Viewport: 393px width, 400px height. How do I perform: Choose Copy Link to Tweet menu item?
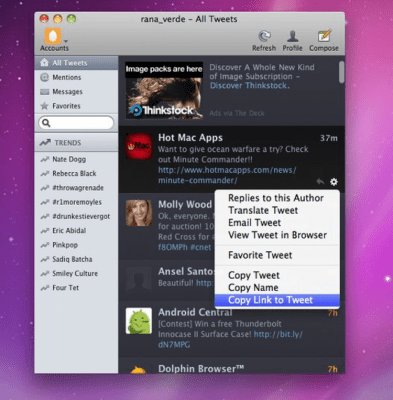pyautogui.click(x=277, y=300)
